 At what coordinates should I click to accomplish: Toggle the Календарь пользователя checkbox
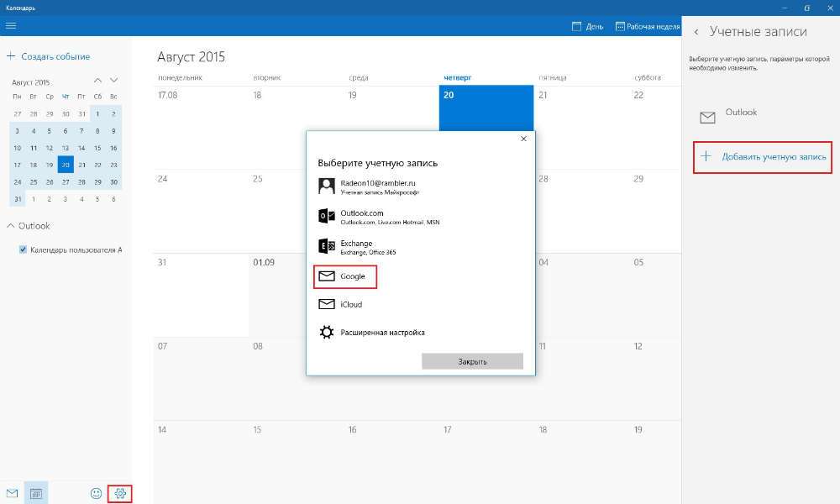click(24, 249)
